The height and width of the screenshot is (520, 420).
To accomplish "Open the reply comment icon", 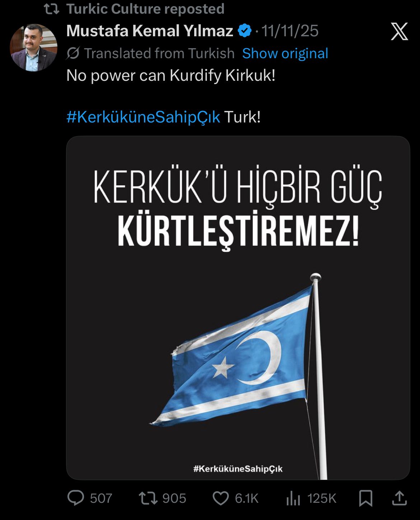I will point(76,498).
